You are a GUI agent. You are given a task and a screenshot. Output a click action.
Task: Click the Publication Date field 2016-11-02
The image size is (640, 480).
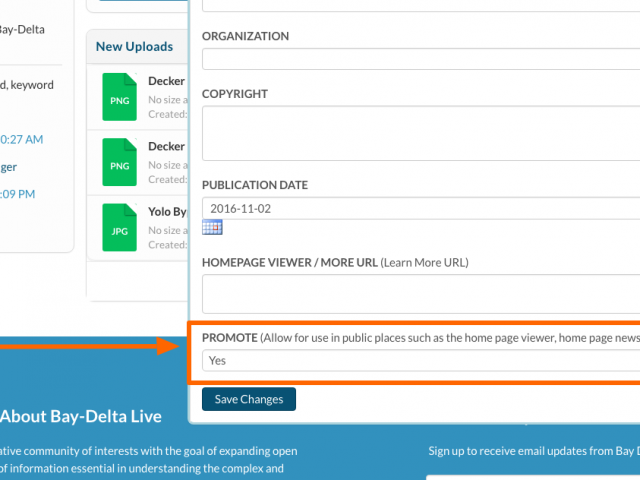(x=421, y=209)
